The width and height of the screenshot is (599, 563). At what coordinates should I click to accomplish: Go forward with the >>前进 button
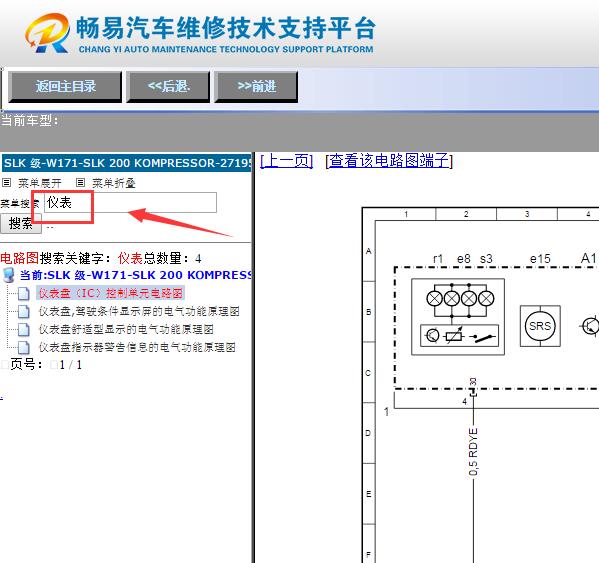[256, 87]
